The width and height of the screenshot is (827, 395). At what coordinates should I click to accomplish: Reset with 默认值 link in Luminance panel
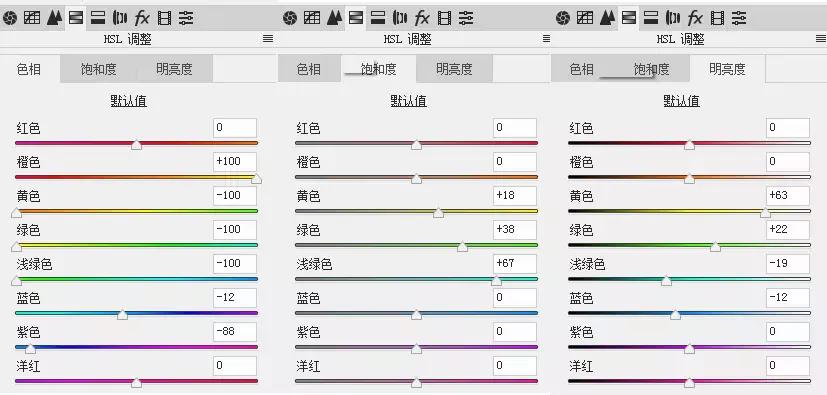click(x=681, y=101)
